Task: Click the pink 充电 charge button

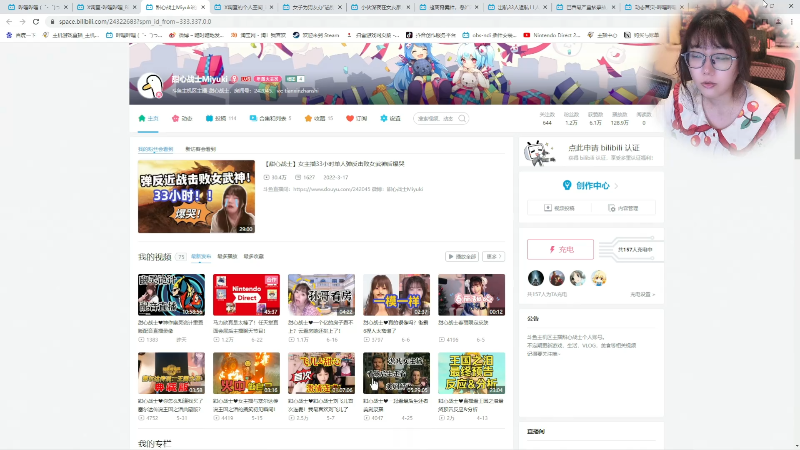Action: click(560, 249)
